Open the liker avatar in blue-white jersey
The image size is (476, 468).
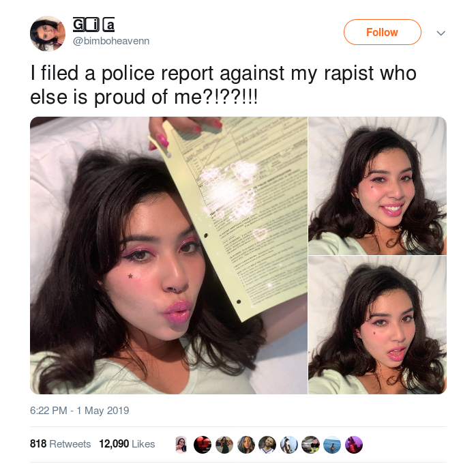(267, 445)
